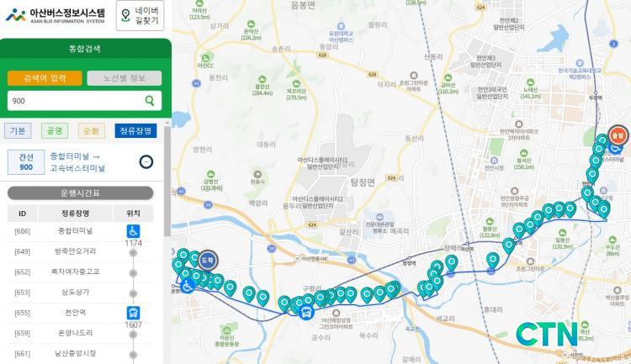
Task: Switch to the 노선별 정보 tab
Action: (125, 78)
